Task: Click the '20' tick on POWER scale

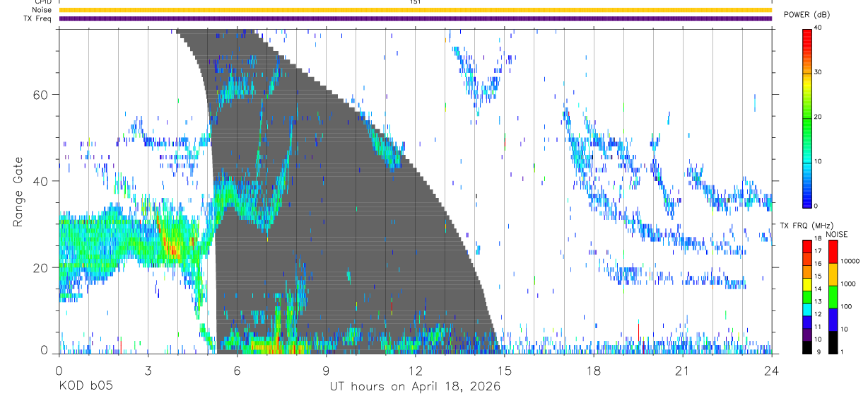Action: tap(819, 117)
